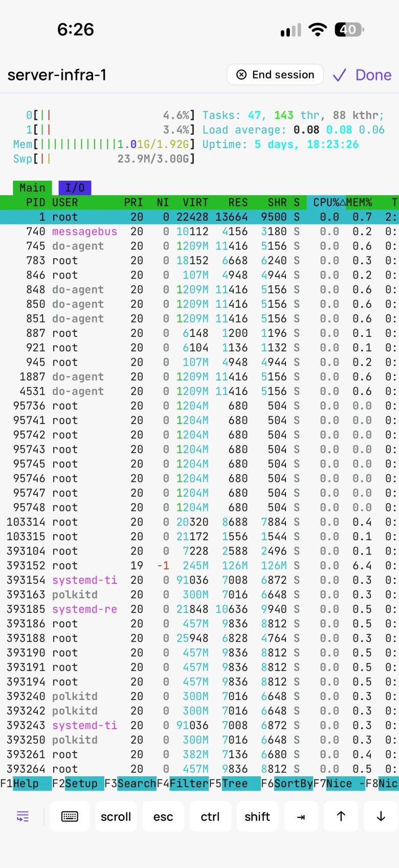The image size is (399, 868).
Task: Tap the down arrow key
Action: [x=381, y=816]
